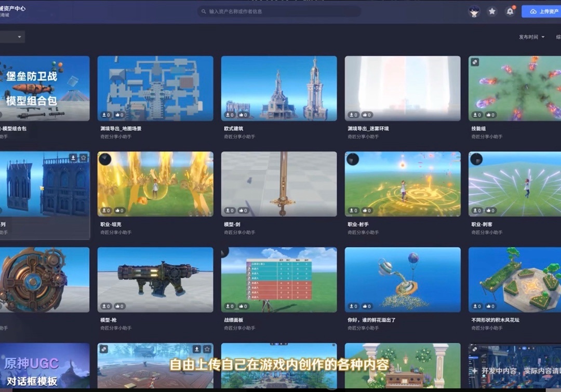The image size is (561, 392).
Task: Open the 原神UGC 对话框模板 thumbnail
Action: point(45,366)
